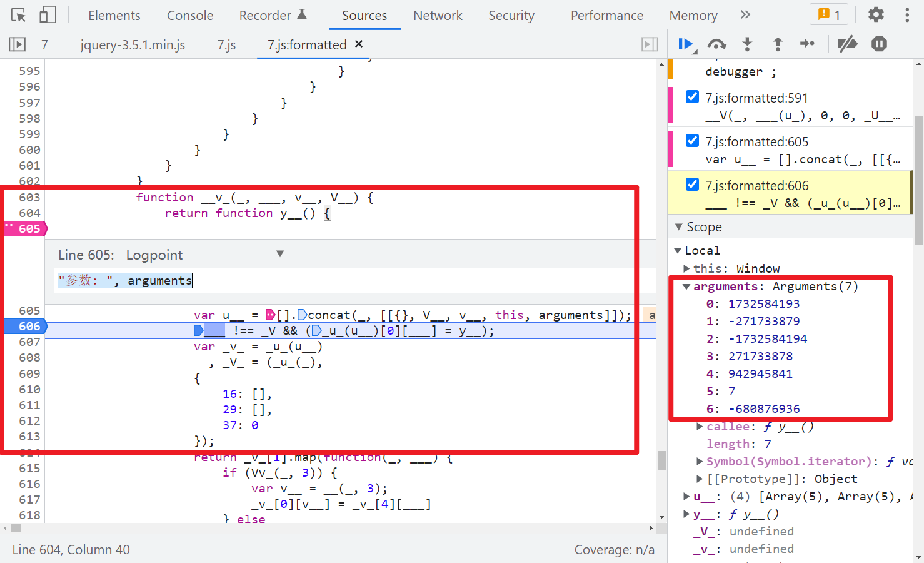Screen dimensions: 924x563
Task: Open the Recorder tab
Action: point(273,16)
